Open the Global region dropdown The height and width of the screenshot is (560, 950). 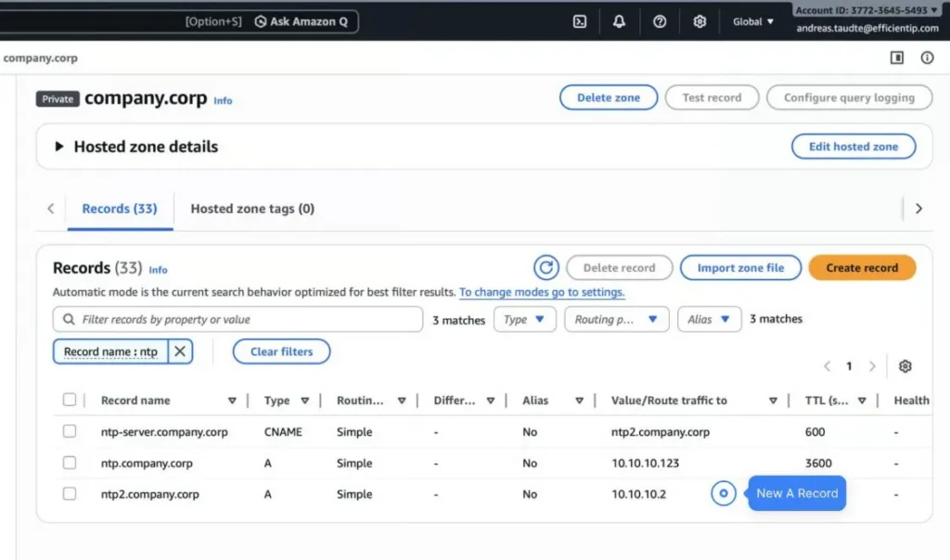(x=753, y=22)
